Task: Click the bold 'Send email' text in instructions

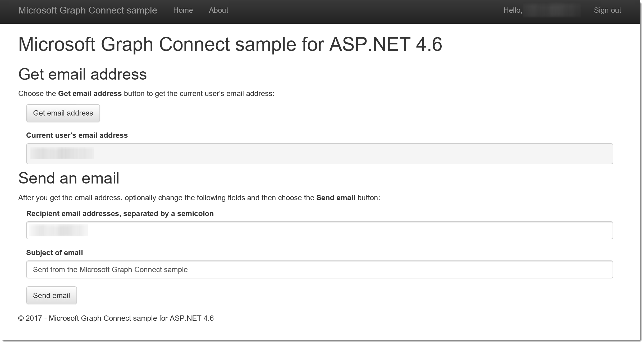Action: pyautogui.click(x=336, y=198)
